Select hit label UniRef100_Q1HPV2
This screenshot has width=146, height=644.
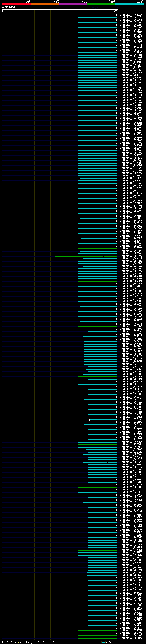click(x=131, y=306)
